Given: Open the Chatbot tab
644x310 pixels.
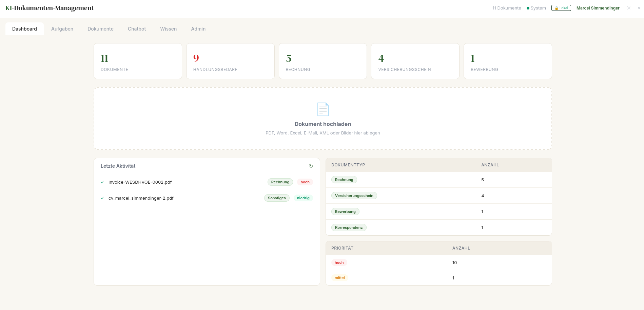Looking at the screenshot, I should (x=137, y=29).
